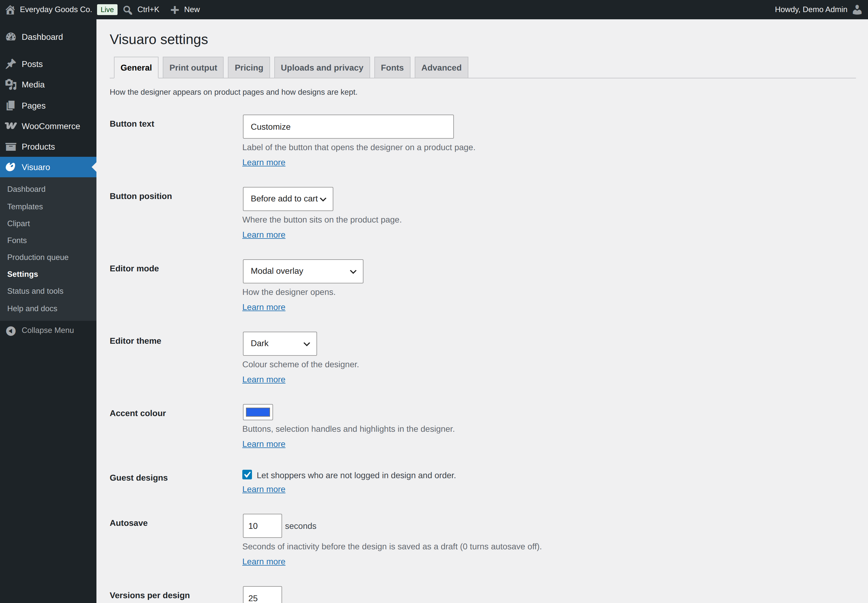Click the Autosave seconds input field

262,526
